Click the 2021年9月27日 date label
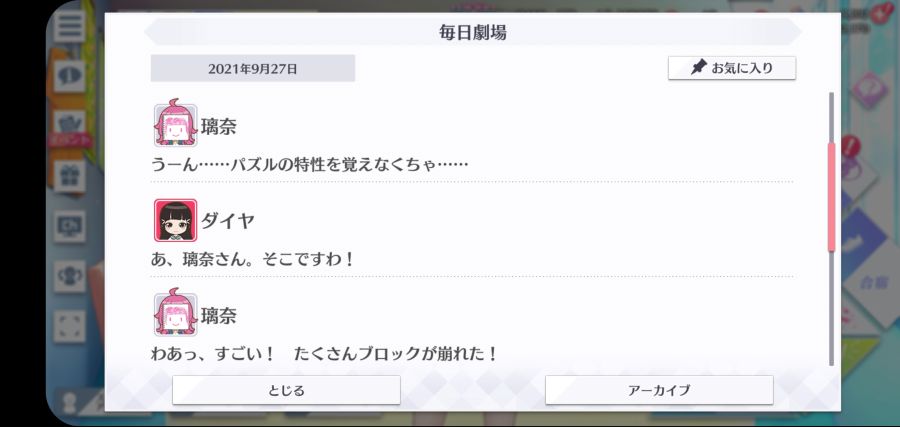This screenshot has height=427, width=900. [253, 68]
